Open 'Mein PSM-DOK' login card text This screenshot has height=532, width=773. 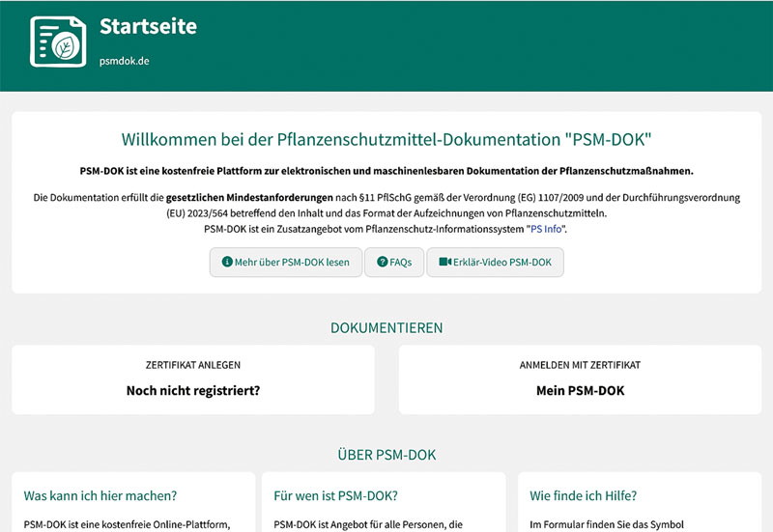tap(580, 391)
